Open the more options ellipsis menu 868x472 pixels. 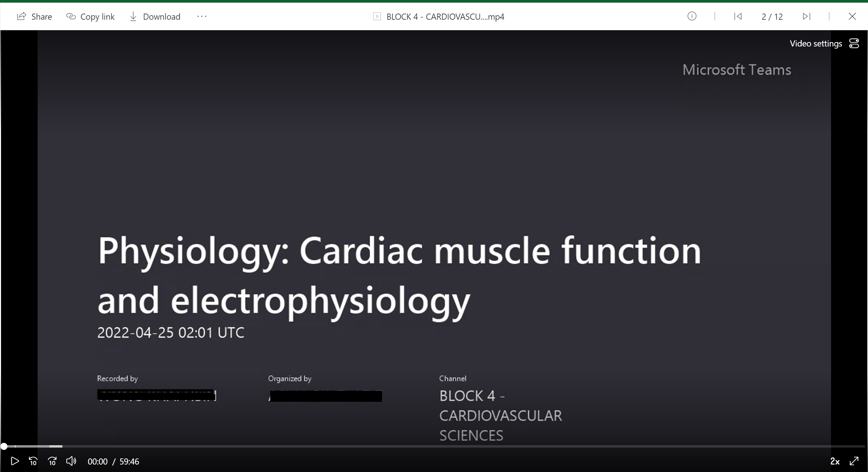(202, 16)
